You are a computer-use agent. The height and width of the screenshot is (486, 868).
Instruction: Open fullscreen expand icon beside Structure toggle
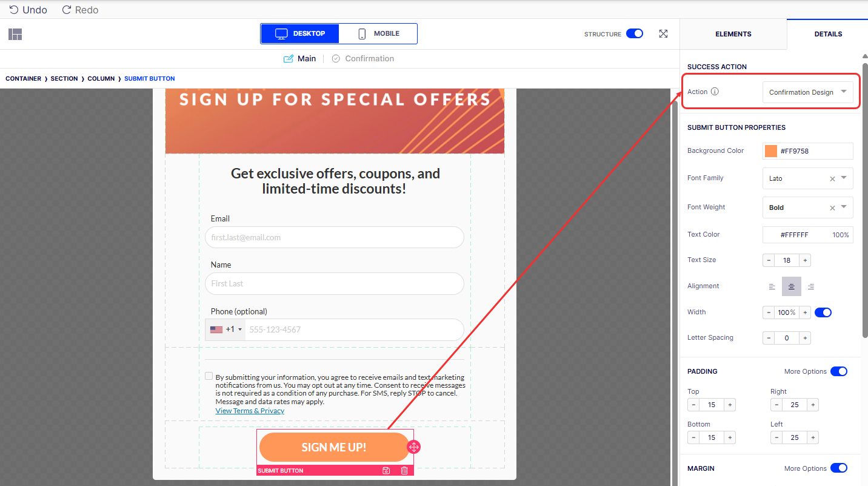point(663,34)
